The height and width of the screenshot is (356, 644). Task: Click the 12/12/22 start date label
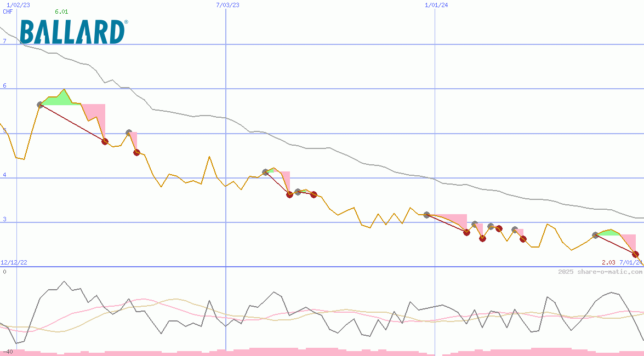coord(14,262)
